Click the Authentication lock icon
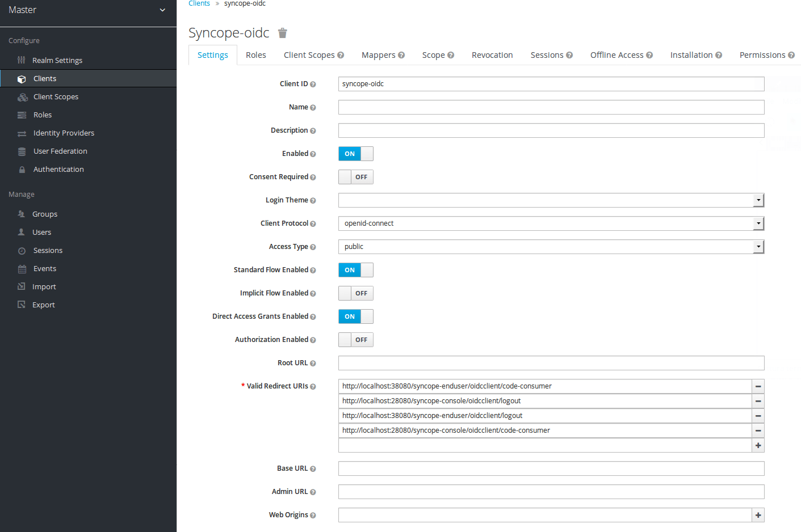The width and height of the screenshot is (801, 532). (x=22, y=170)
